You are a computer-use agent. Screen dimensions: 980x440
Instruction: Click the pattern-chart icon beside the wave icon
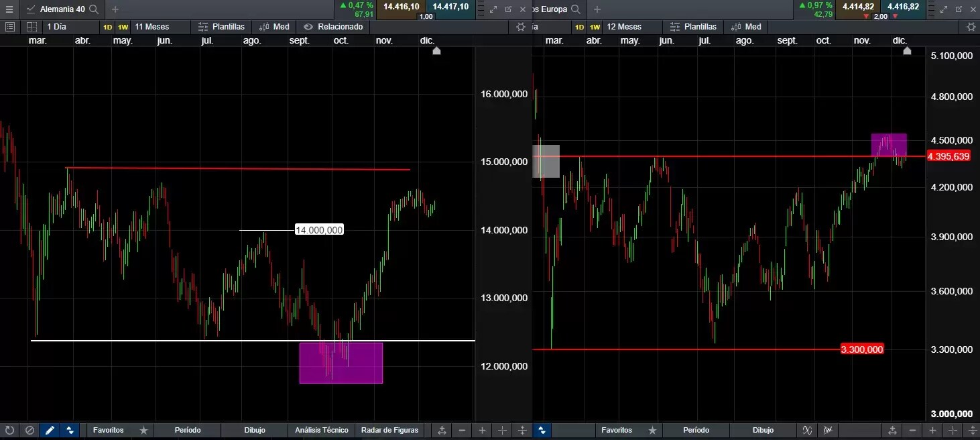pos(829,430)
